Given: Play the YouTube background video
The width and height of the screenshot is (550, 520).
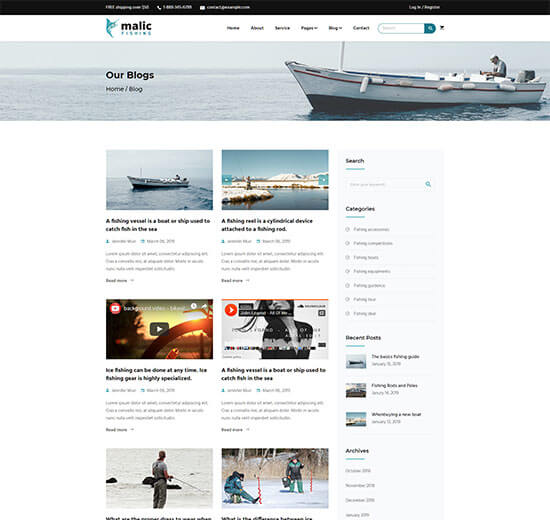Looking at the screenshot, I should [159, 329].
